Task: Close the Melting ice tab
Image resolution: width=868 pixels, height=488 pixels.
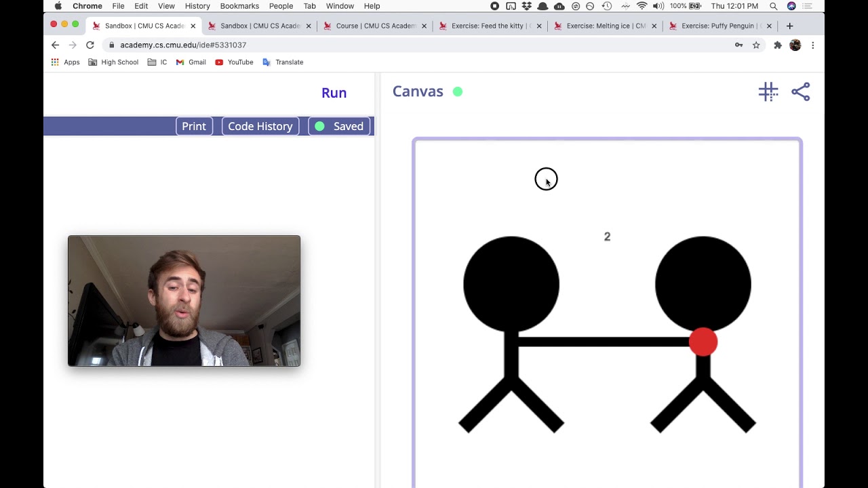Action: [x=654, y=26]
